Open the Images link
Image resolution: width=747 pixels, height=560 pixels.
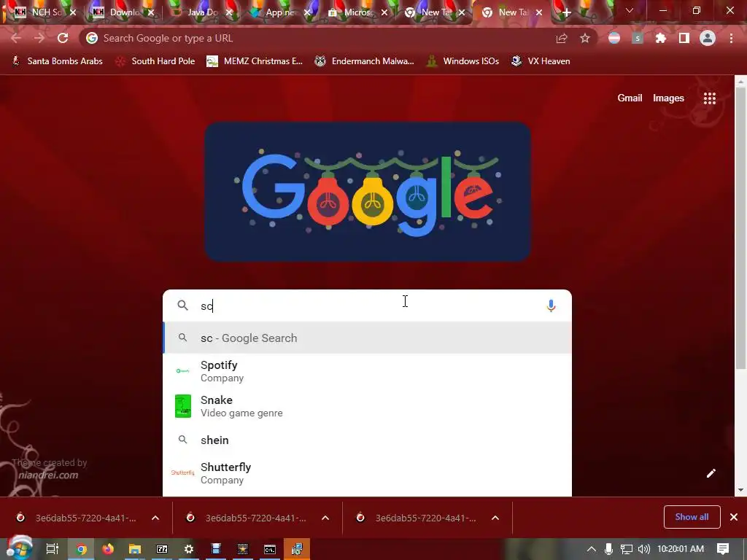coord(668,98)
